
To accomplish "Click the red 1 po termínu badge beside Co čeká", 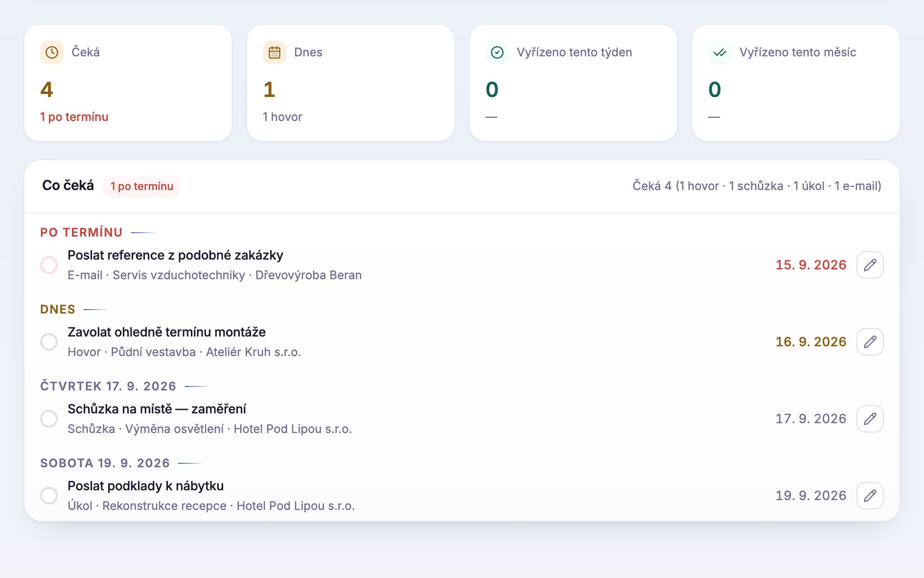I will point(142,187).
